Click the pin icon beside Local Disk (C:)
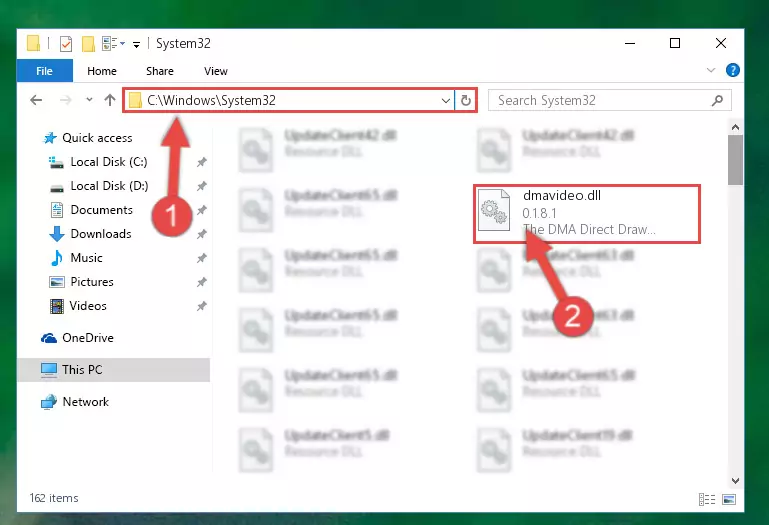The width and height of the screenshot is (769, 525). 202,162
